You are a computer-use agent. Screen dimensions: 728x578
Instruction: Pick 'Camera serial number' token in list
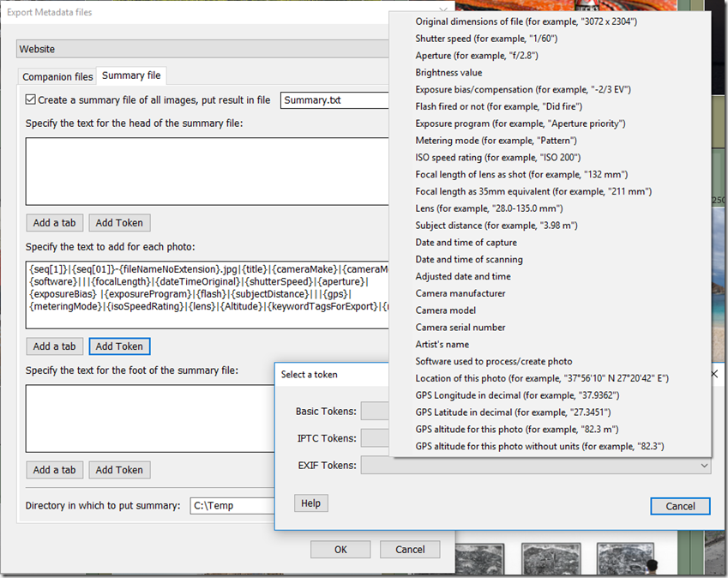click(460, 328)
